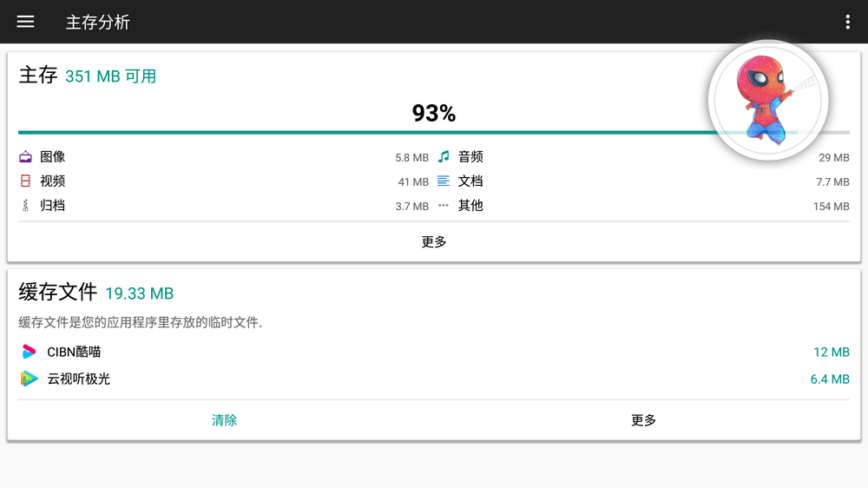The height and width of the screenshot is (488, 868).
Task: Open the 其他 154 MB row
Action: pos(644,206)
